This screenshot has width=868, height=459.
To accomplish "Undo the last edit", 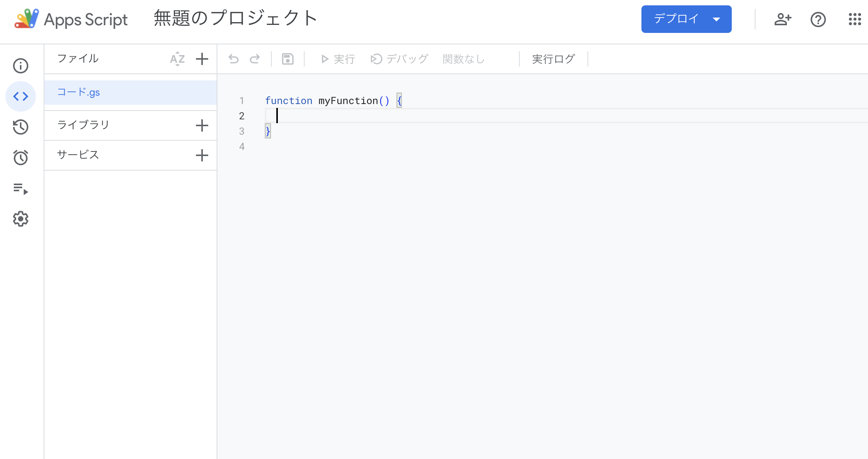I will [234, 59].
